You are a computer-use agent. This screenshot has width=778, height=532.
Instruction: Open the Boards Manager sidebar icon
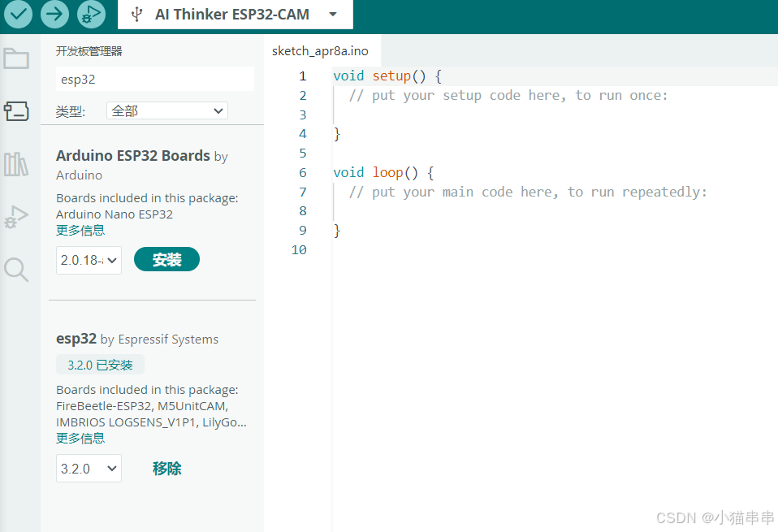(16, 111)
